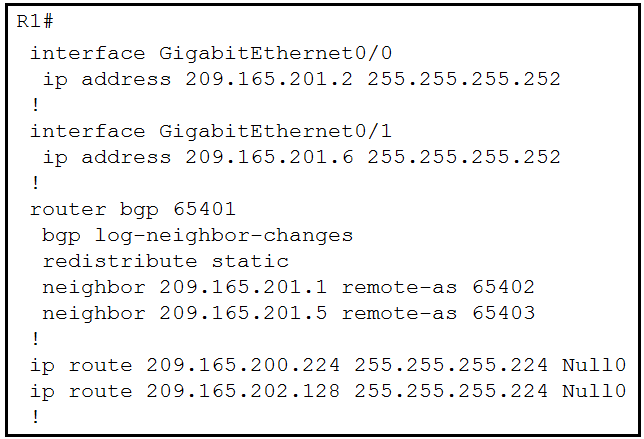The width and height of the screenshot is (644, 439).
Task: Click remote-as value 65403
Action: pos(504,313)
